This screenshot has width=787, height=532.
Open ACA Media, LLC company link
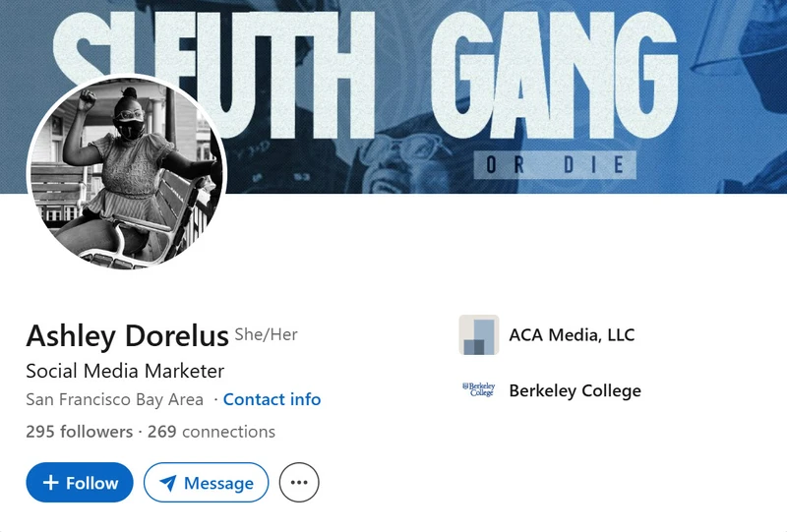point(572,334)
